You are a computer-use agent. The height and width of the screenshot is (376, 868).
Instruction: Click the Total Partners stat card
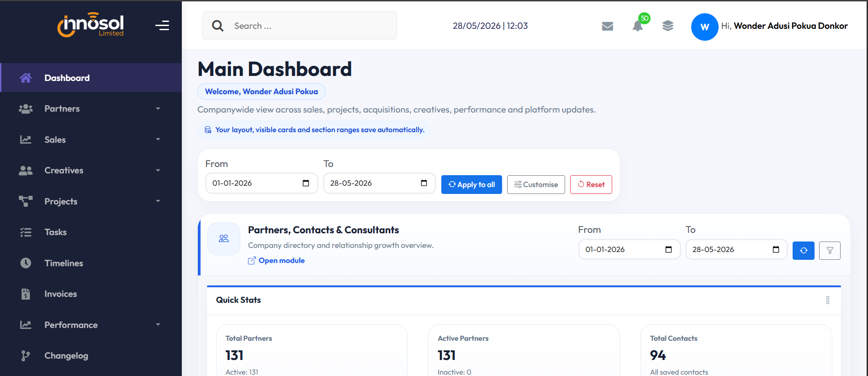[312, 350]
